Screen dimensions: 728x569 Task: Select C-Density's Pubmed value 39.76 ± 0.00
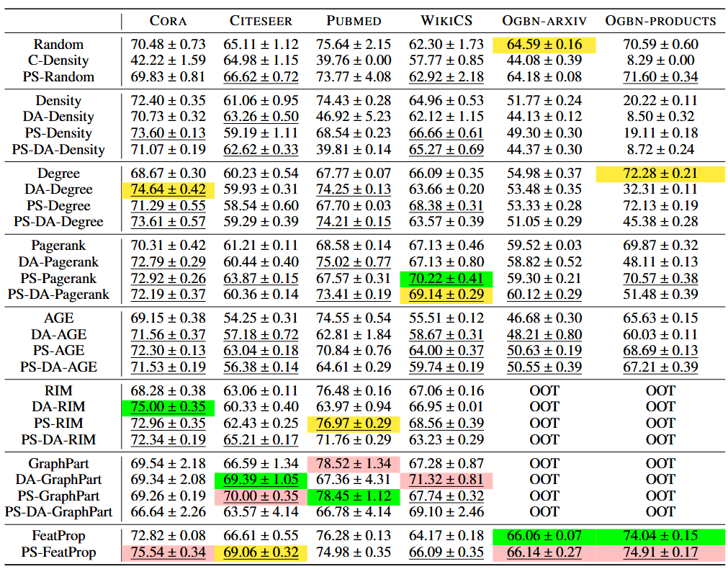click(354, 61)
